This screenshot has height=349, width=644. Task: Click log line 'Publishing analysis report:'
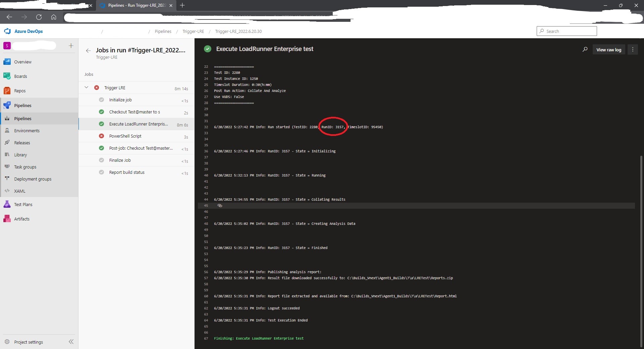point(268,272)
